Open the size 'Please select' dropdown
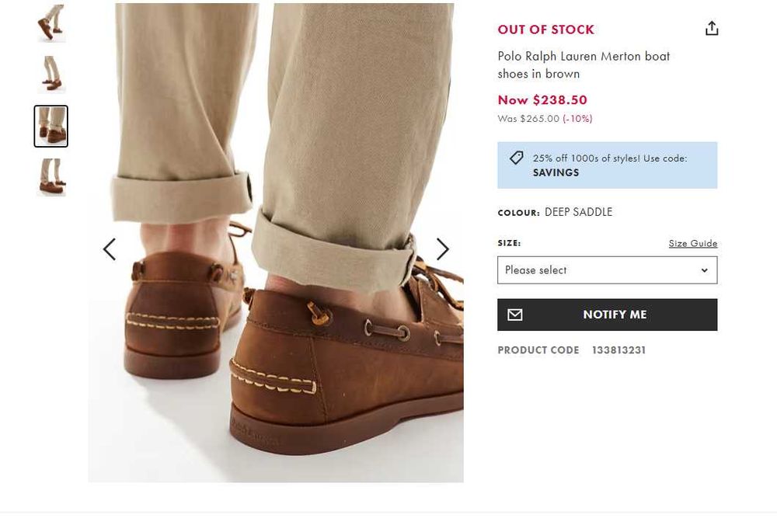Viewport: 777px width, 532px height. [607, 270]
